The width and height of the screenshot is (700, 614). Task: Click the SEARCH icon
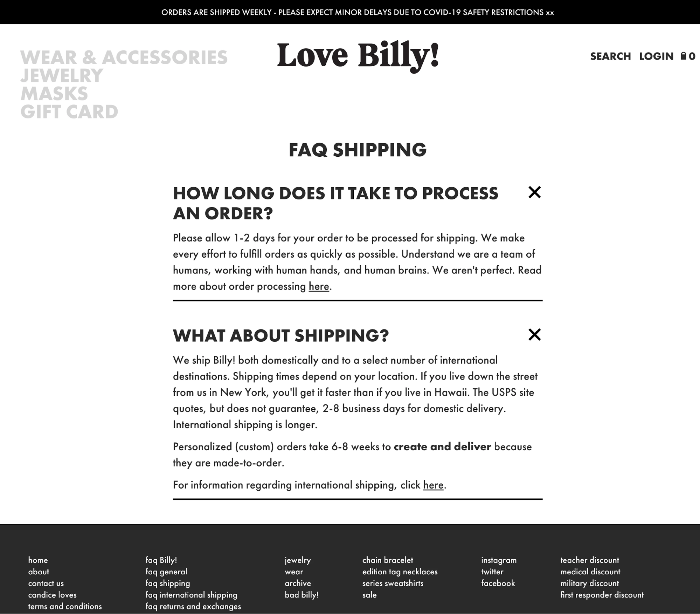610,56
